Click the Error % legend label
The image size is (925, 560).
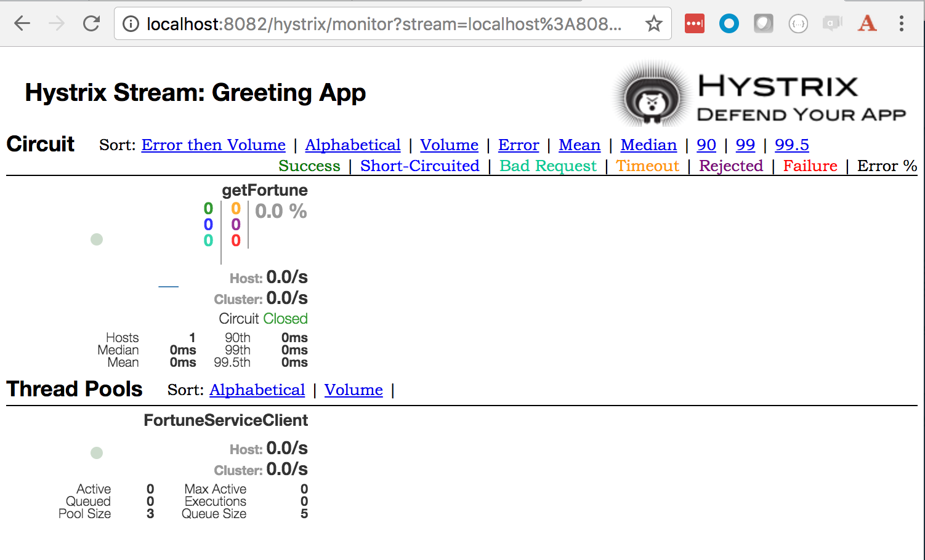click(x=887, y=166)
